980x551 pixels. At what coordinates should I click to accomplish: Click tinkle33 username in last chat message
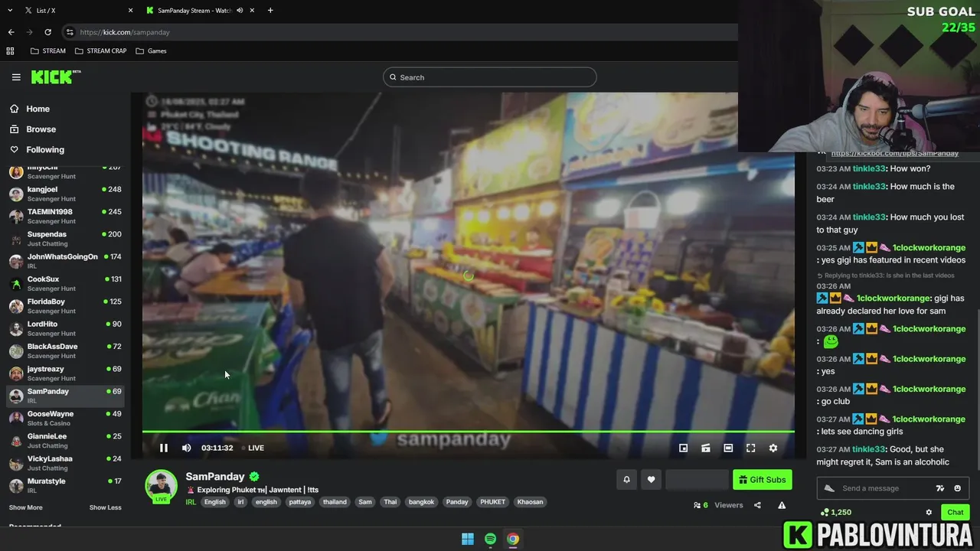pyautogui.click(x=869, y=449)
